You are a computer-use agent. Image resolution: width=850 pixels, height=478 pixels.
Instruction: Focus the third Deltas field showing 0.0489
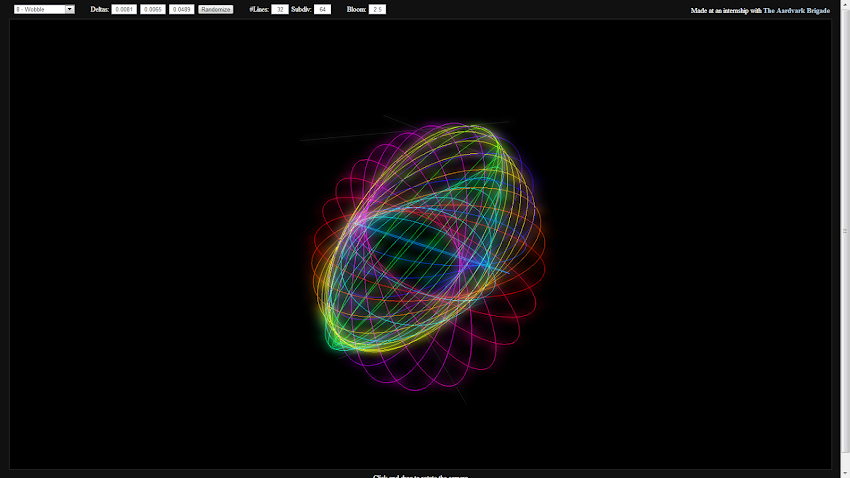point(182,9)
